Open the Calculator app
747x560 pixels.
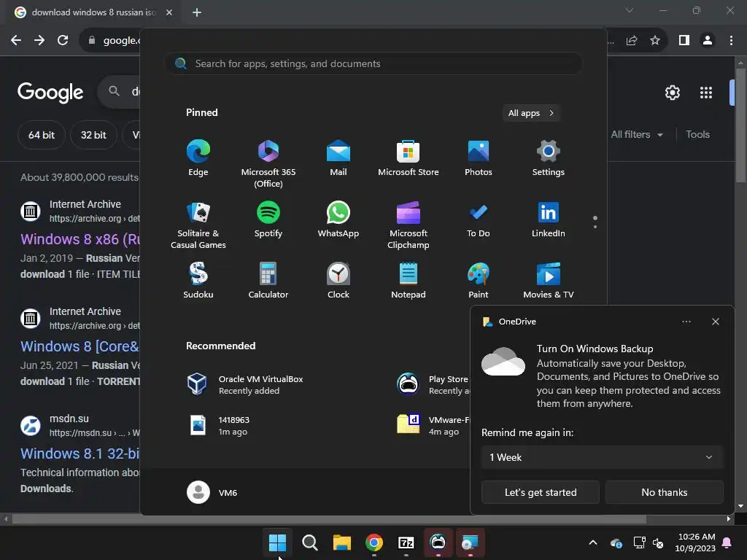click(x=268, y=281)
